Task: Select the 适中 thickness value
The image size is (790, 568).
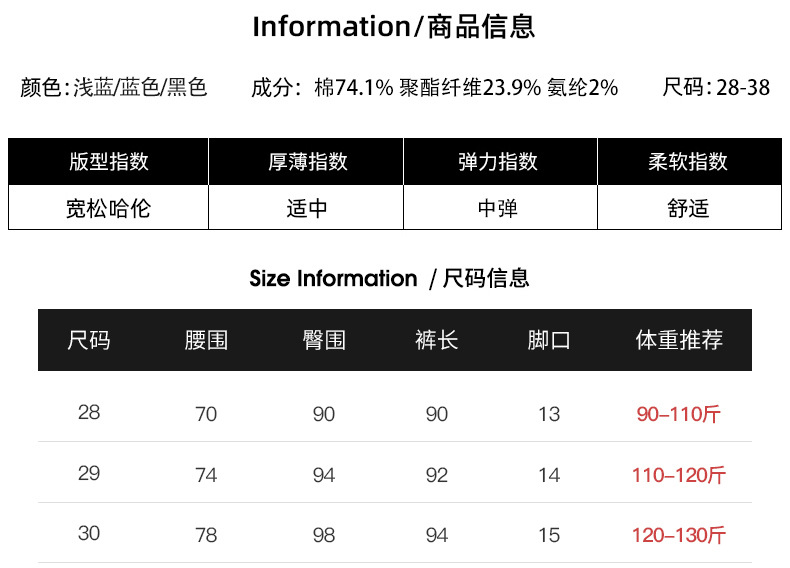Action: click(307, 209)
